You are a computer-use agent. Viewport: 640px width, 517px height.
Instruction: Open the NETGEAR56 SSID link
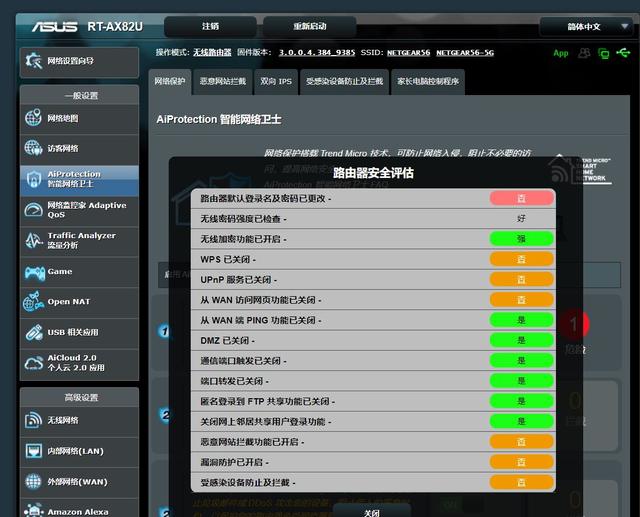point(408,53)
